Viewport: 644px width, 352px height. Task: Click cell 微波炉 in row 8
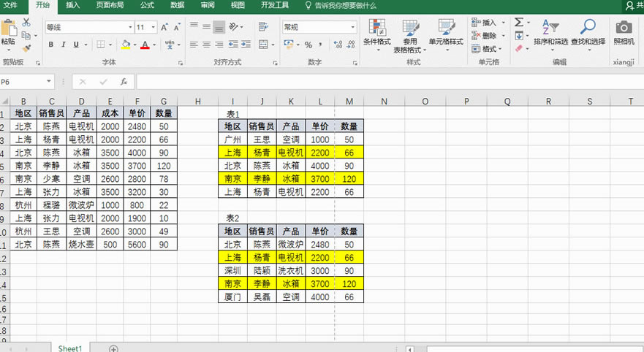81,204
